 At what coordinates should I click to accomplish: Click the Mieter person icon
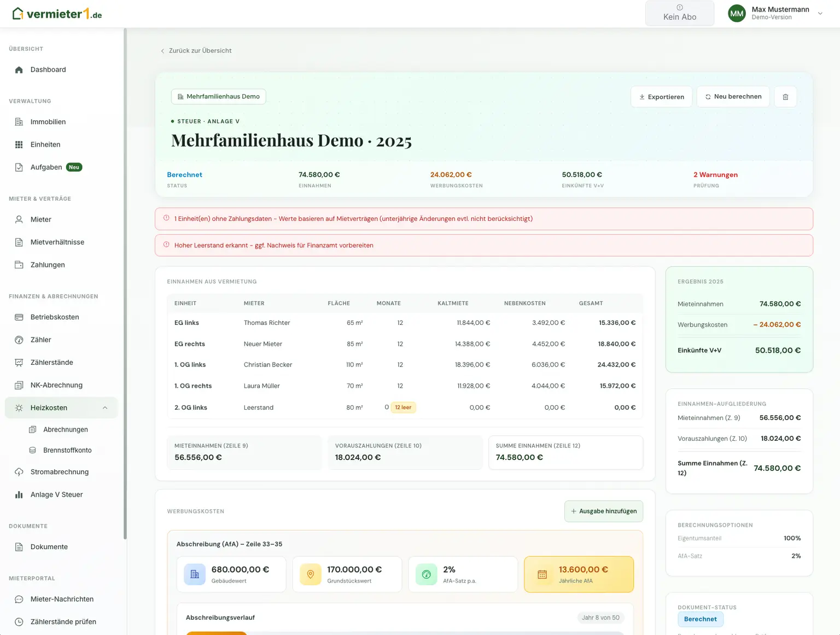click(x=19, y=219)
